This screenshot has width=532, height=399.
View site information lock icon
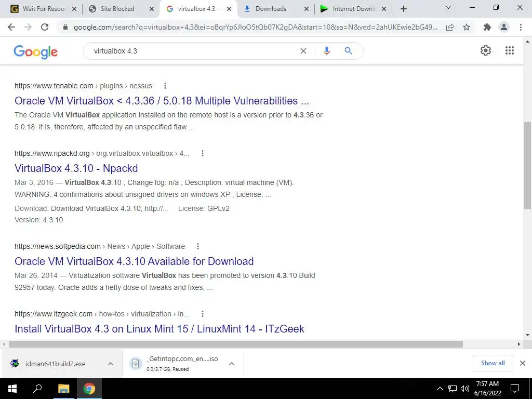coord(65,27)
